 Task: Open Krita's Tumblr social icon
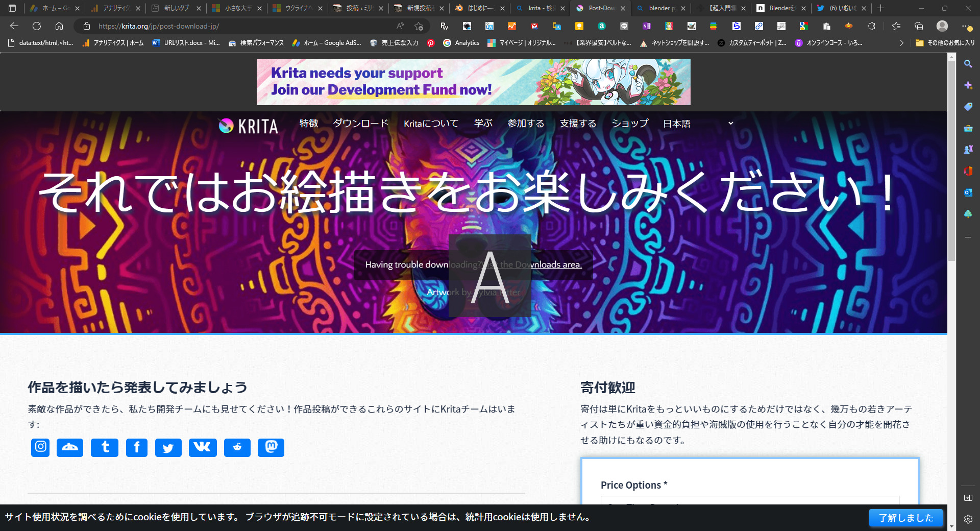pyautogui.click(x=105, y=447)
